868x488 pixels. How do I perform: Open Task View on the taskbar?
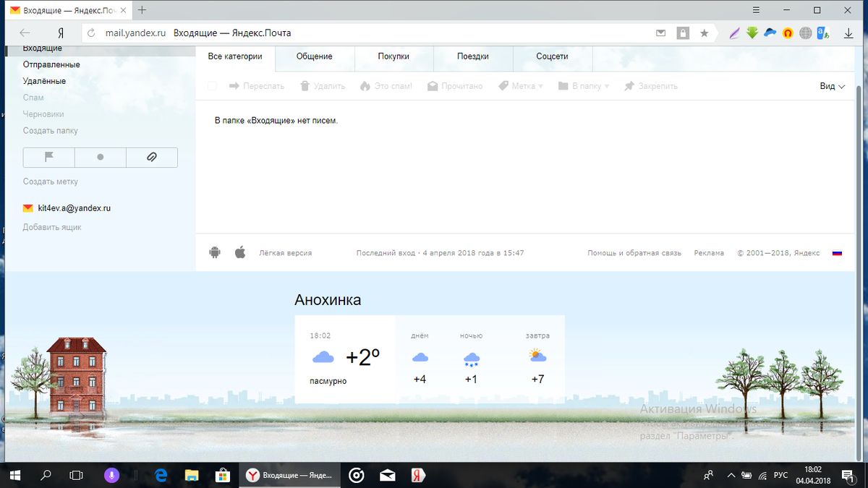[76, 475]
